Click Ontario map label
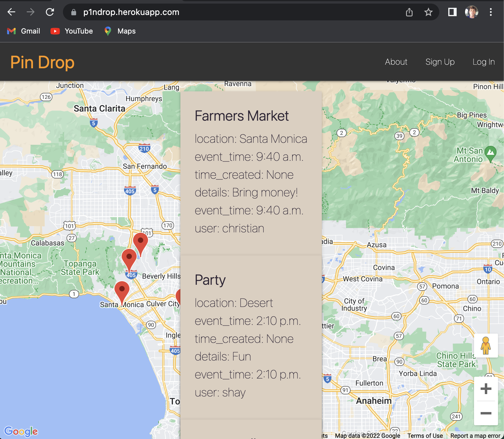 coord(488,281)
